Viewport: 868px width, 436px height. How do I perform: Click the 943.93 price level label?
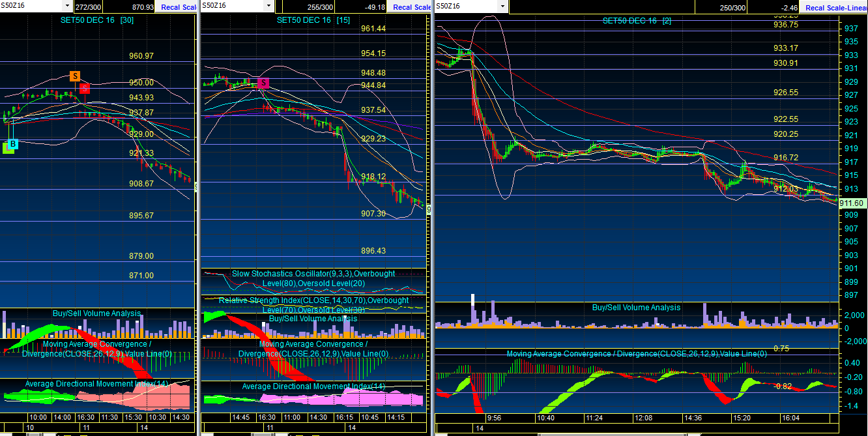click(x=141, y=98)
